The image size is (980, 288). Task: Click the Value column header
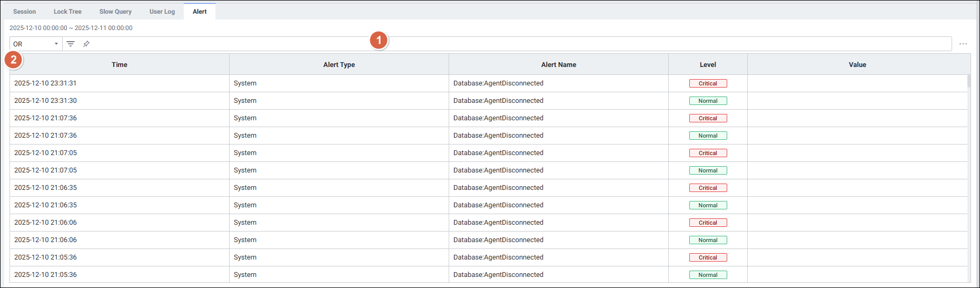[x=857, y=64]
